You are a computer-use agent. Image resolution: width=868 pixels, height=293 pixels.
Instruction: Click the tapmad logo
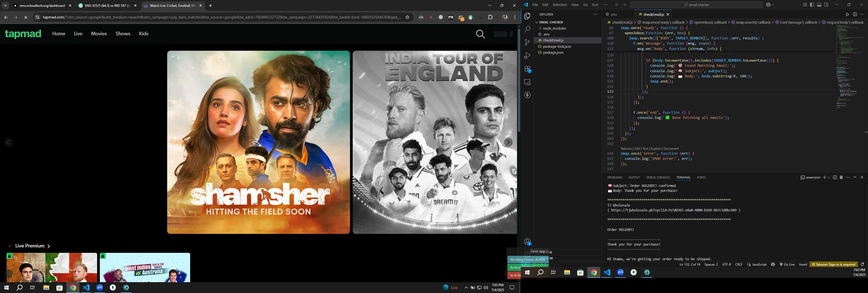[x=23, y=34]
